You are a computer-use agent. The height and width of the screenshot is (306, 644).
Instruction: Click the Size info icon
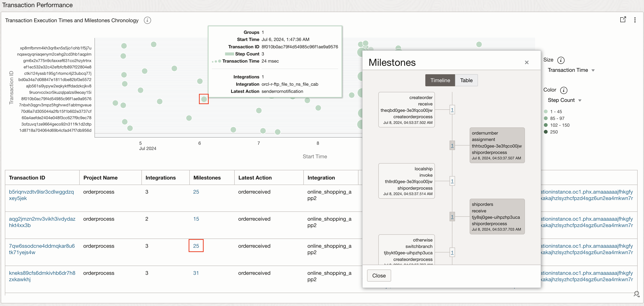pyautogui.click(x=561, y=60)
